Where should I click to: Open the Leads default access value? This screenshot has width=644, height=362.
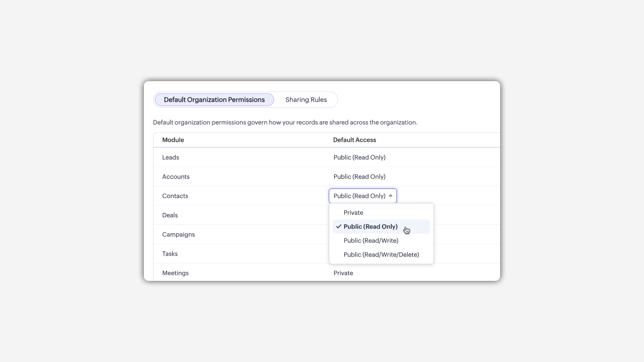point(359,158)
